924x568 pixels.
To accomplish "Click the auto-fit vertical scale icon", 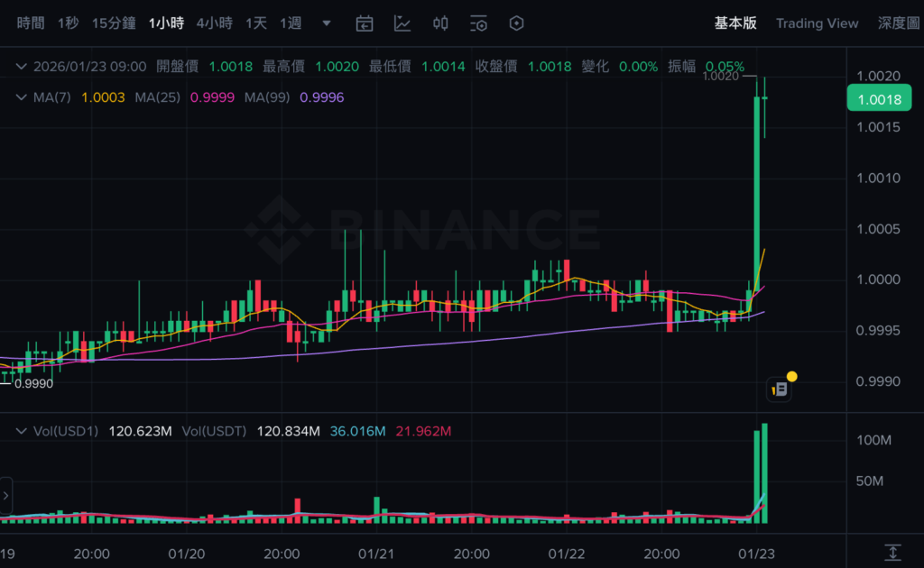I will (x=892, y=551).
